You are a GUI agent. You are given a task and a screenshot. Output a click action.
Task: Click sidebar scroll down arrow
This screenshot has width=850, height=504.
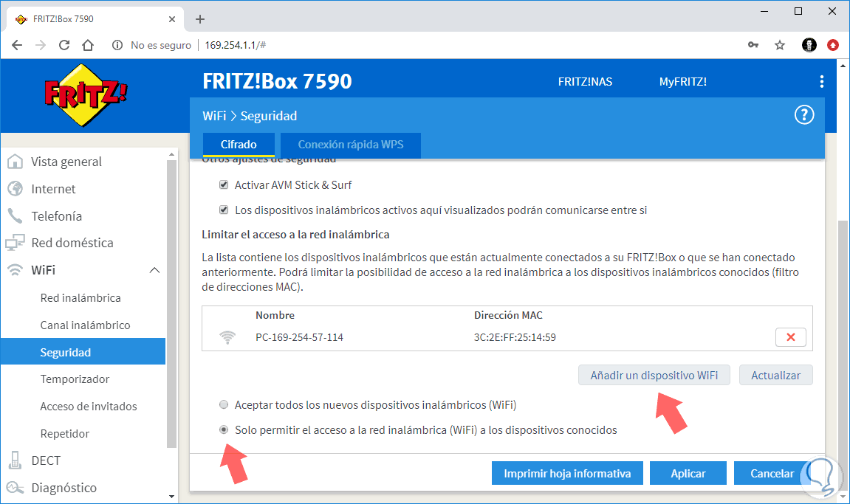pyautogui.click(x=171, y=496)
